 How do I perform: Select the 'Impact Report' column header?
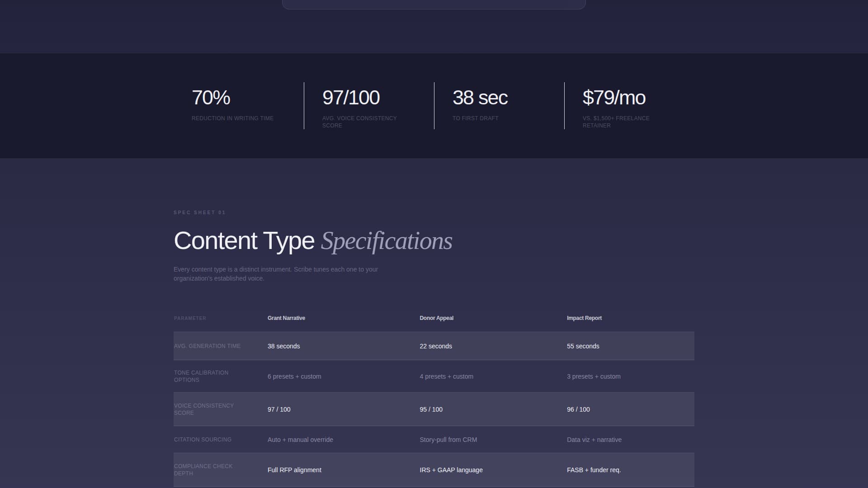point(584,318)
